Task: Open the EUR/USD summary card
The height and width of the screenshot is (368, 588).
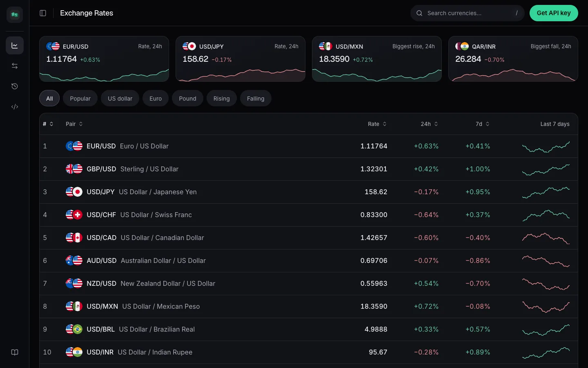Action: [x=104, y=59]
